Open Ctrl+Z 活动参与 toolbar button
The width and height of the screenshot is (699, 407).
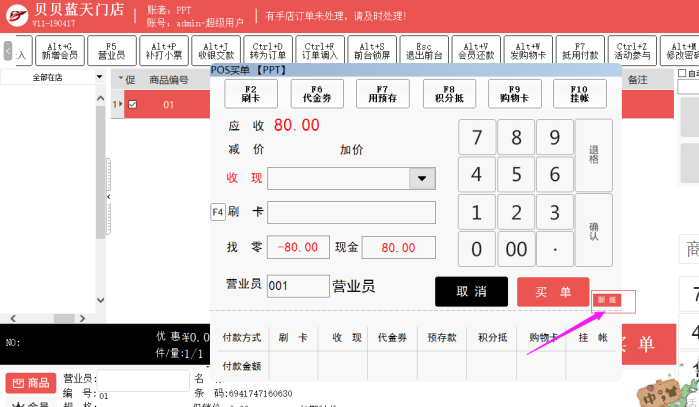(x=632, y=51)
